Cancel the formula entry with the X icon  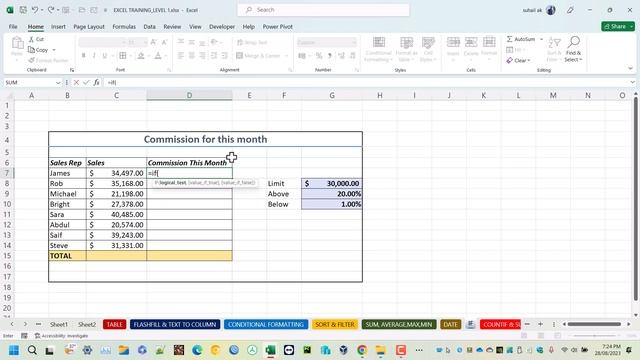pos(76,82)
